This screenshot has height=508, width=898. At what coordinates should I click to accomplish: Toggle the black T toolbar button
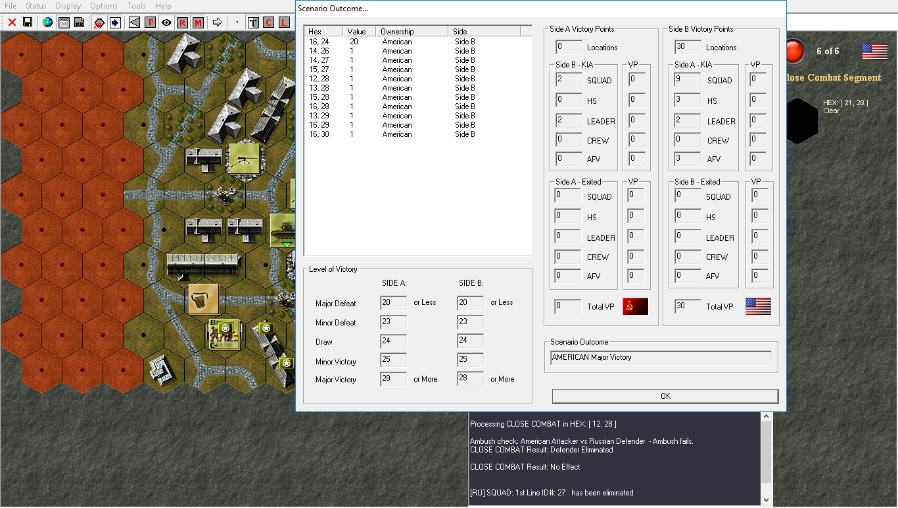pos(253,22)
